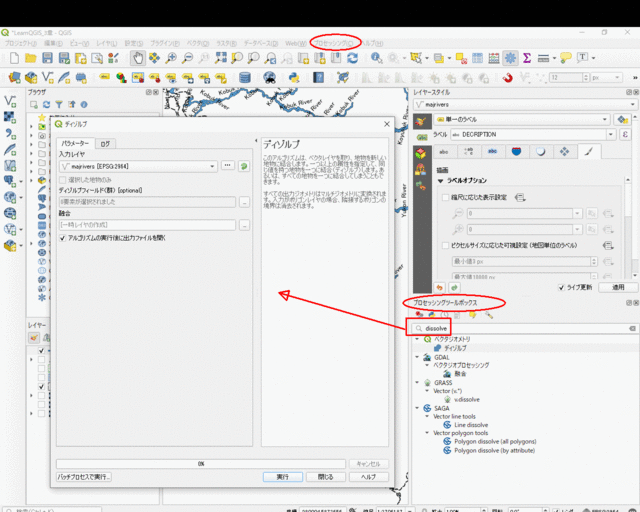Click the iterate features green icon beside input layer
640x512 pixels.
click(244, 166)
